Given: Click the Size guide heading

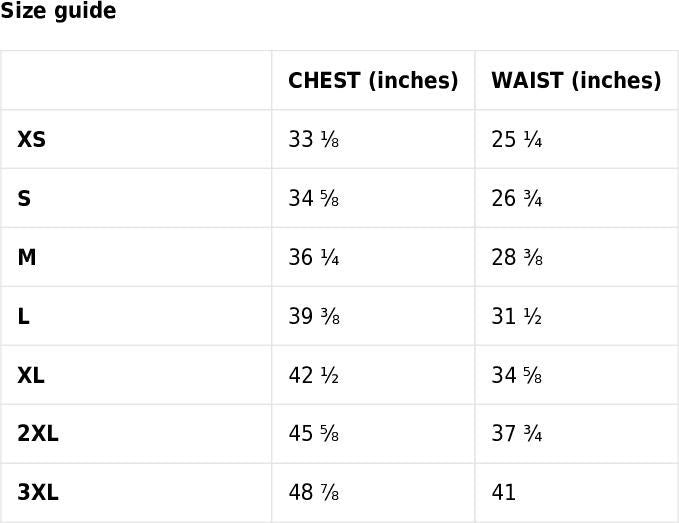Looking at the screenshot, I should 58,12.
